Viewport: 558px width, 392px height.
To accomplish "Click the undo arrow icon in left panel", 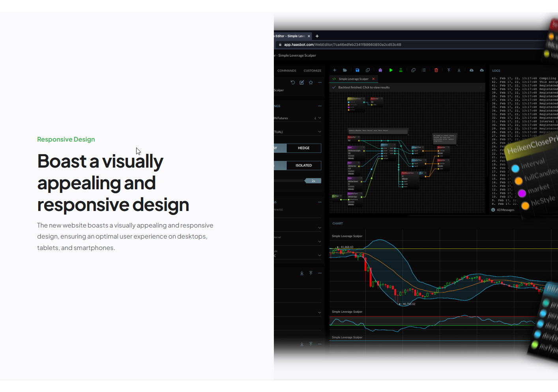I will tap(293, 82).
